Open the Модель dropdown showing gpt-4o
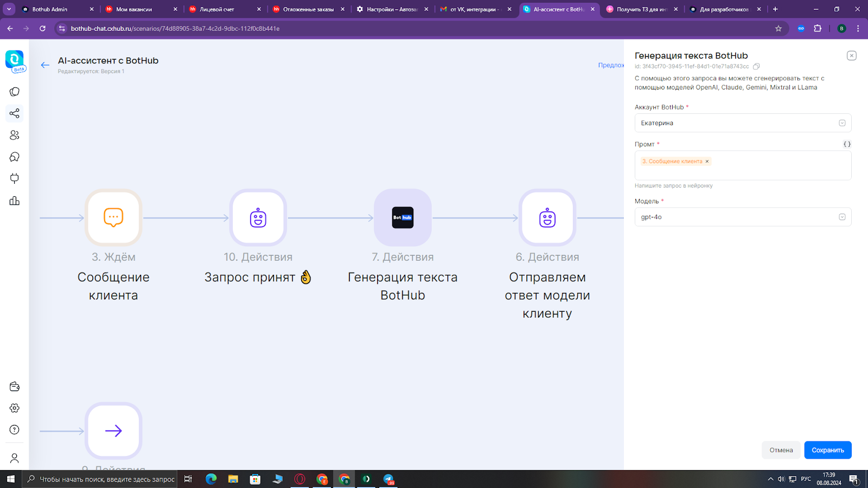Viewport: 868px width, 488px height. pyautogui.click(x=842, y=216)
